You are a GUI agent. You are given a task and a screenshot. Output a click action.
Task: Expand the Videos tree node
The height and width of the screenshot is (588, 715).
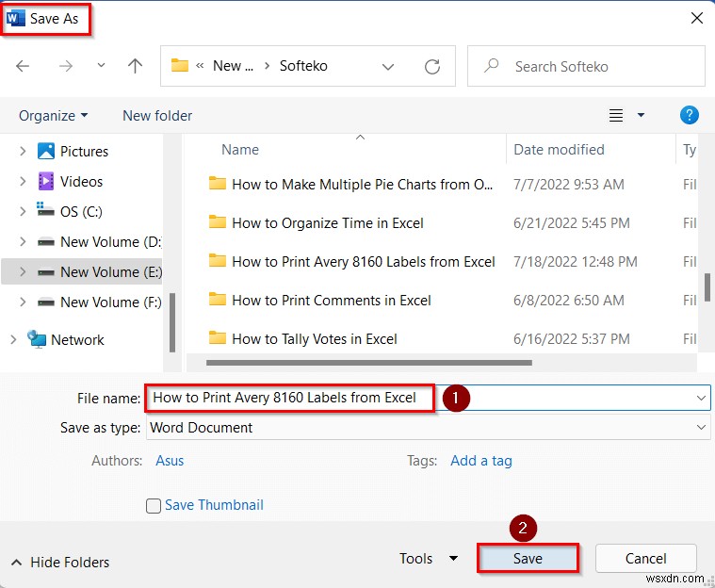pos(23,182)
